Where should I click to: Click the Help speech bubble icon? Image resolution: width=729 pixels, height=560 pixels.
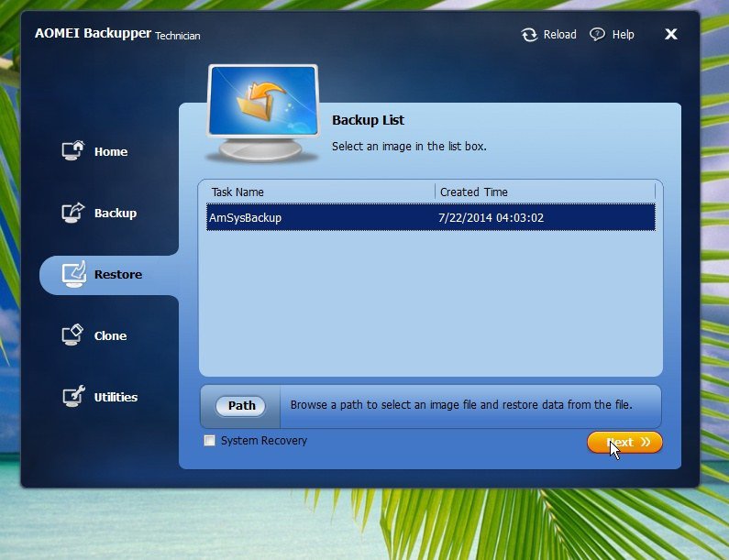pyautogui.click(x=598, y=35)
